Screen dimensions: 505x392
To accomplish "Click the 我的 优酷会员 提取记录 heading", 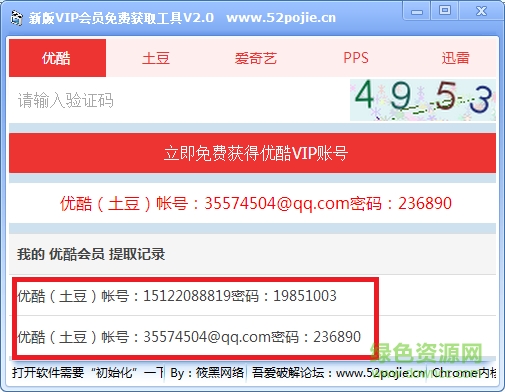I will click(91, 254).
